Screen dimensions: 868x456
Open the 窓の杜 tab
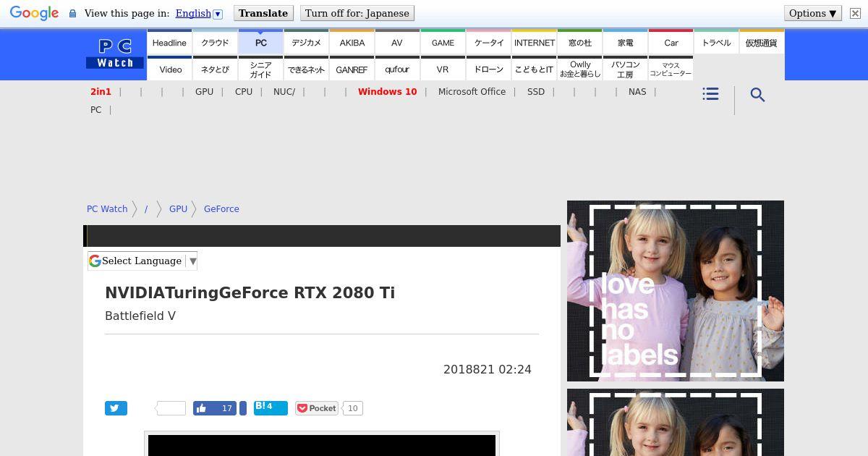[x=579, y=42]
